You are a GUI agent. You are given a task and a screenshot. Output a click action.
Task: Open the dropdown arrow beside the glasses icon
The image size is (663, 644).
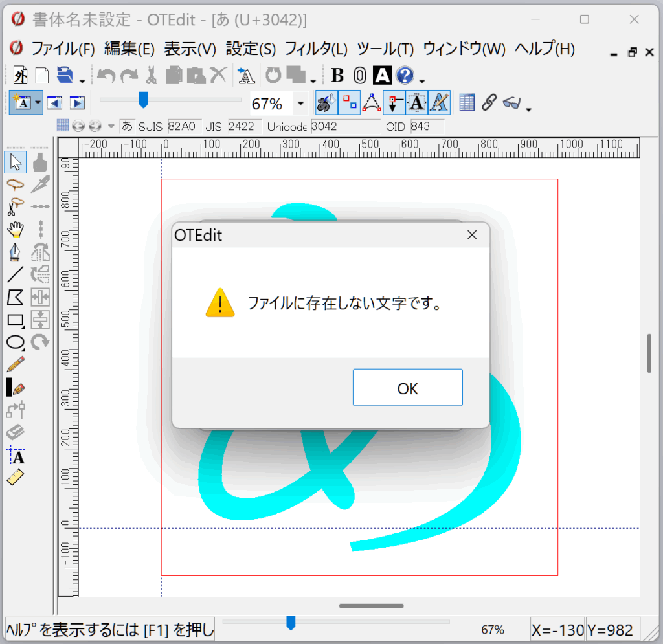pos(529,109)
